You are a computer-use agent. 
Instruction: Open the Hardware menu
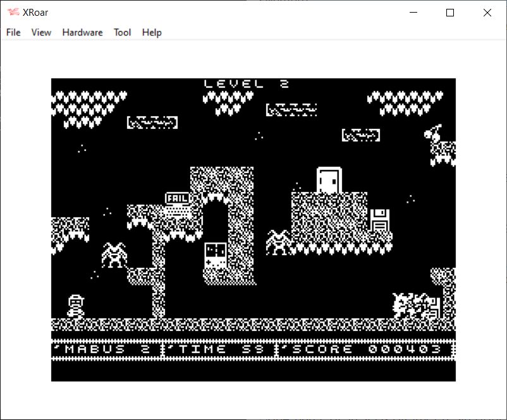pyautogui.click(x=82, y=32)
